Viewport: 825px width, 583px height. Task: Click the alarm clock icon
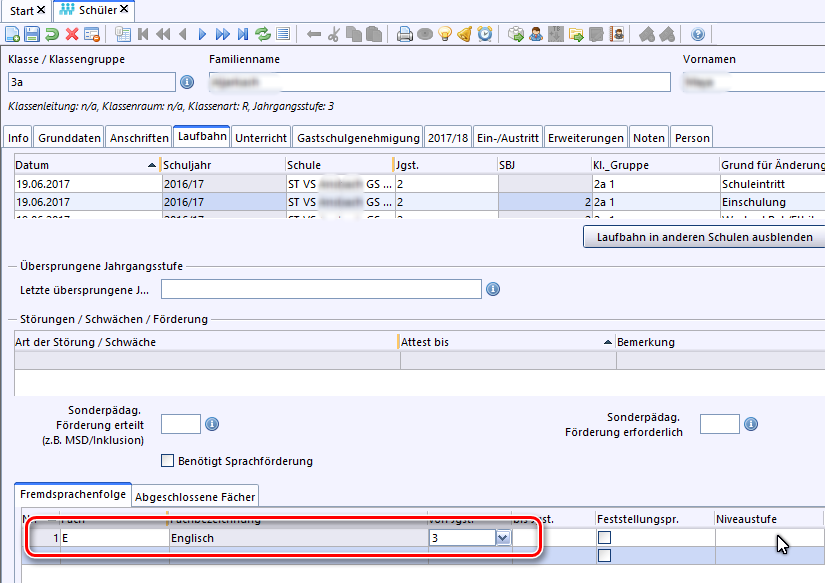pos(485,34)
